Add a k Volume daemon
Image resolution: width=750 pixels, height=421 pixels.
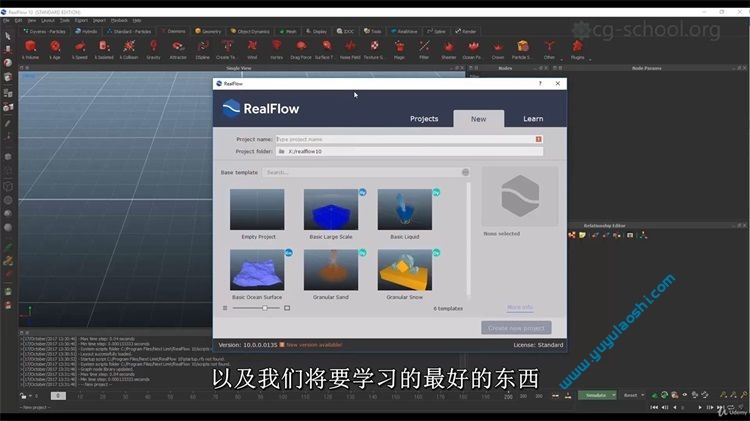tap(31, 49)
